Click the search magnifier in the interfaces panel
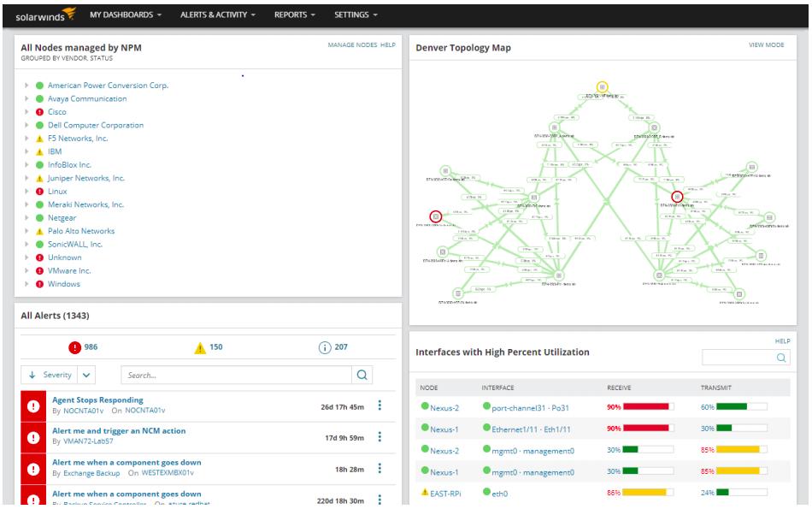Viewport: 812px width, 509px height. tap(781, 357)
